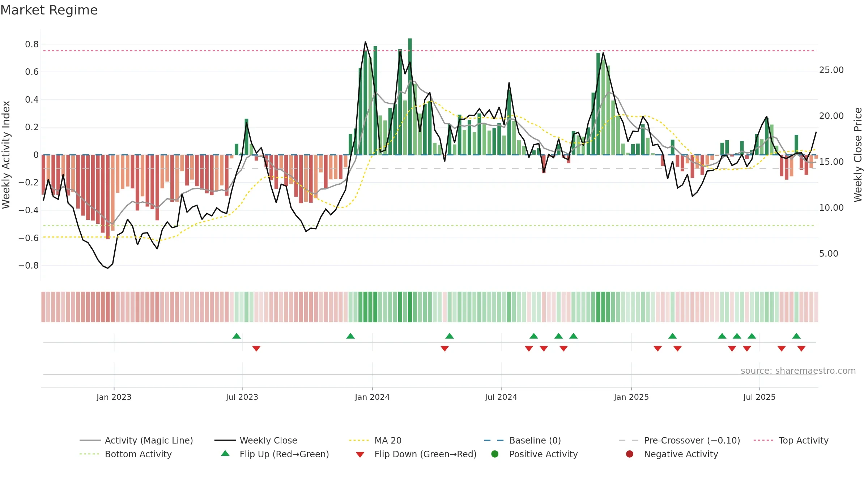This screenshot has height=488, width=868.
Task: Click the 20.00 price tick label
Action: point(831,116)
